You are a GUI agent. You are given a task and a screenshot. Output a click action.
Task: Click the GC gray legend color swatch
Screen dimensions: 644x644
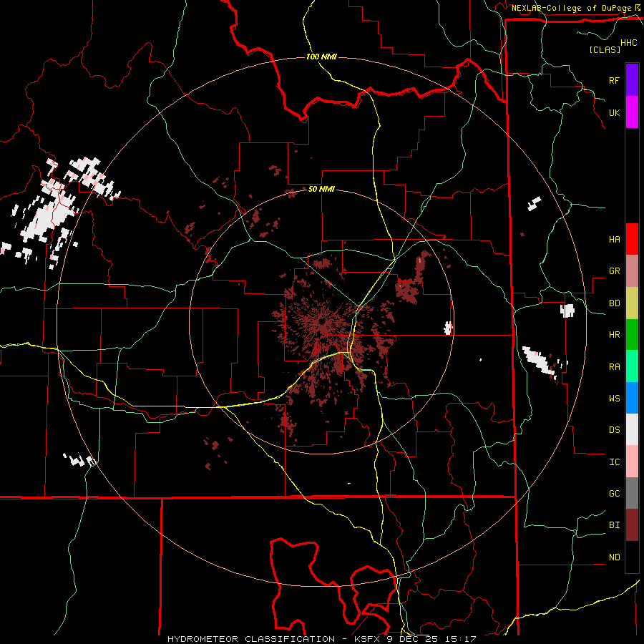click(632, 493)
